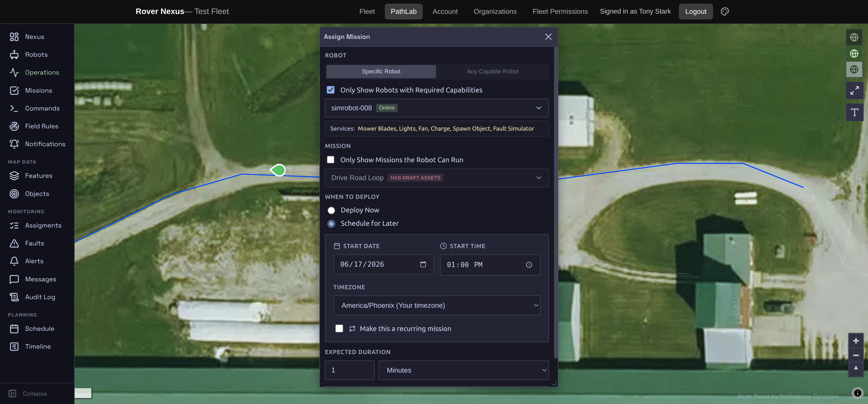Select the Deploy Now radio option

[x=331, y=210]
